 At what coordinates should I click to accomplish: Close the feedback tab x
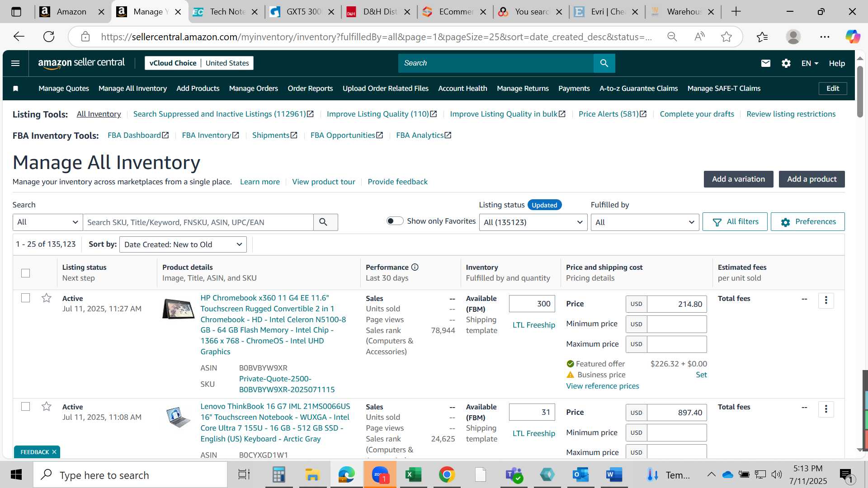[x=54, y=452]
